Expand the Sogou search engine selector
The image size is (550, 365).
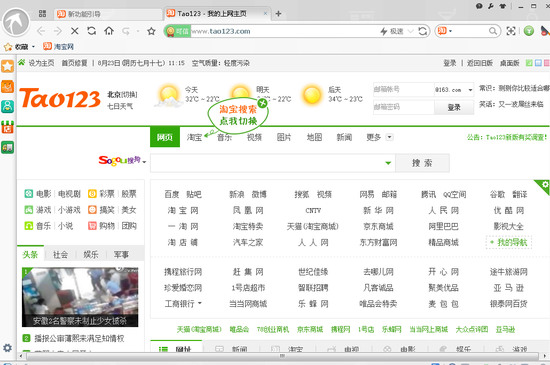point(122,161)
